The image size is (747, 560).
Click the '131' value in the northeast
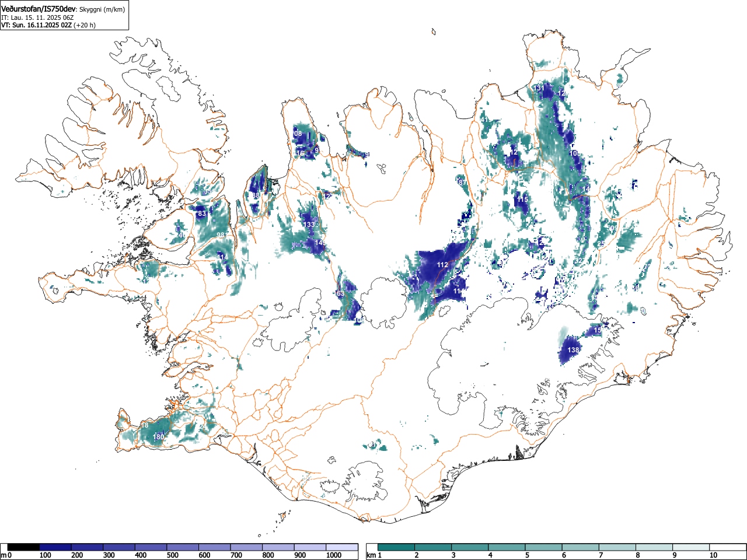click(539, 88)
